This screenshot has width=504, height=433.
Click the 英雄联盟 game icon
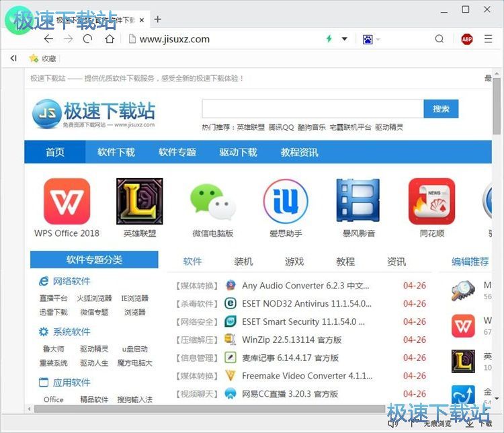pos(140,201)
